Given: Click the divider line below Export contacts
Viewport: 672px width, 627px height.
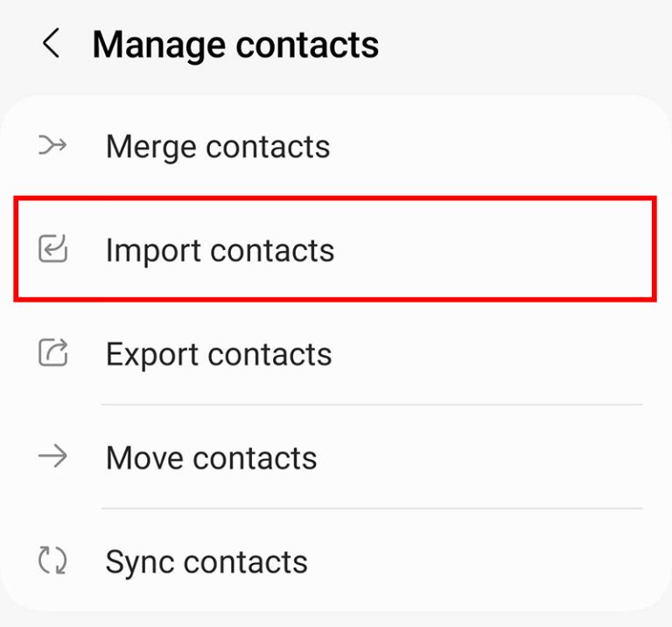Looking at the screenshot, I should click(x=372, y=405).
